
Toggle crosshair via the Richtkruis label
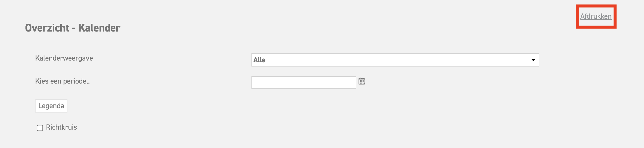[x=61, y=127]
